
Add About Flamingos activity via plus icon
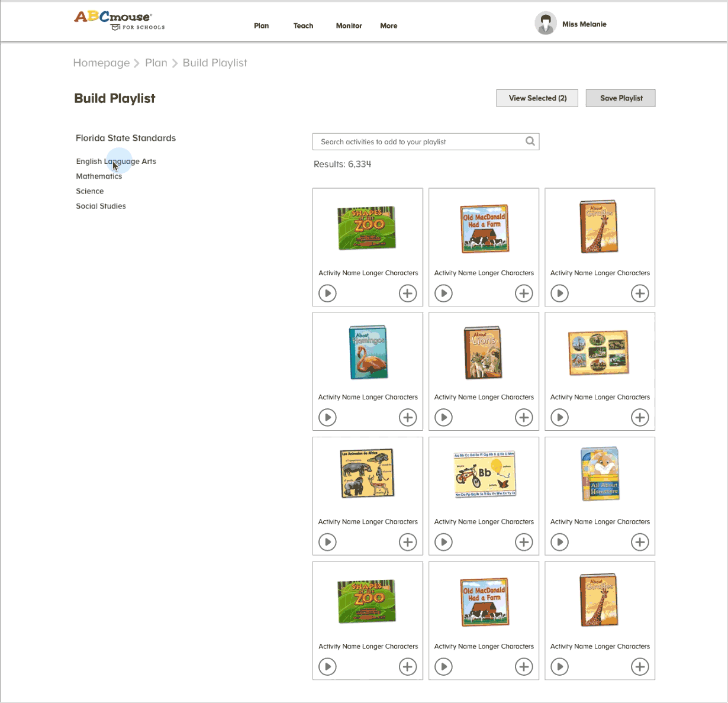pyautogui.click(x=408, y=418)
